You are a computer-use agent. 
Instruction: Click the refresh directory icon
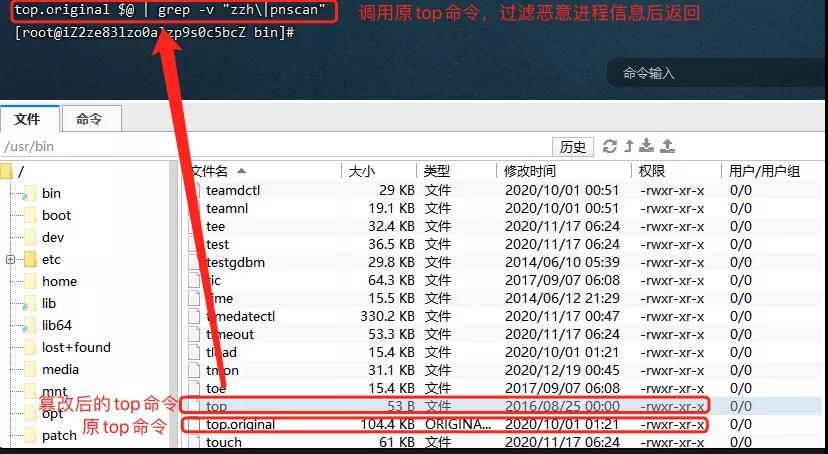tap(610, 146)
